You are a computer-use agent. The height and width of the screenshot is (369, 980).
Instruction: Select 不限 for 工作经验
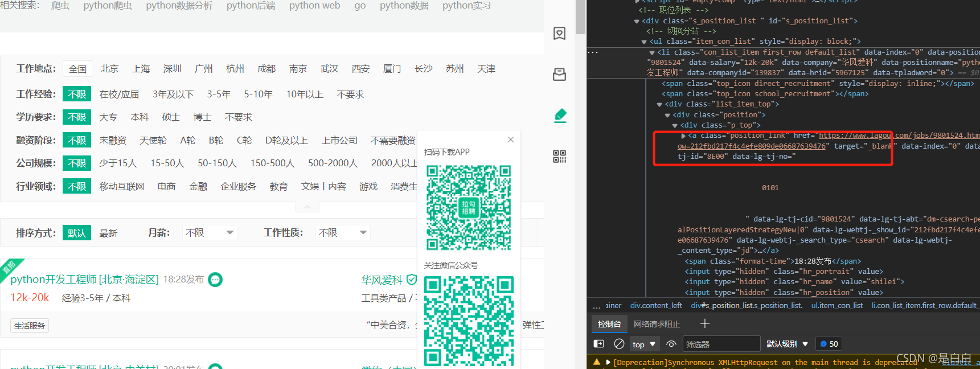click(x=77, y=95)
